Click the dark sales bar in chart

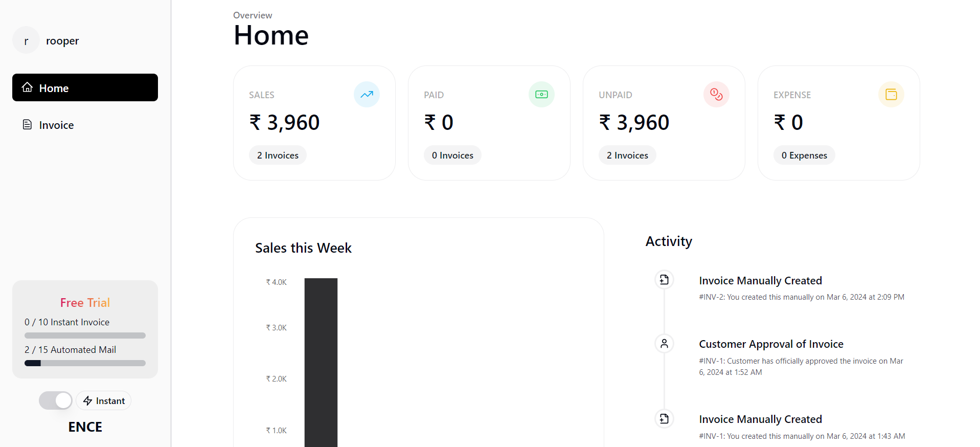pos(321,363)
